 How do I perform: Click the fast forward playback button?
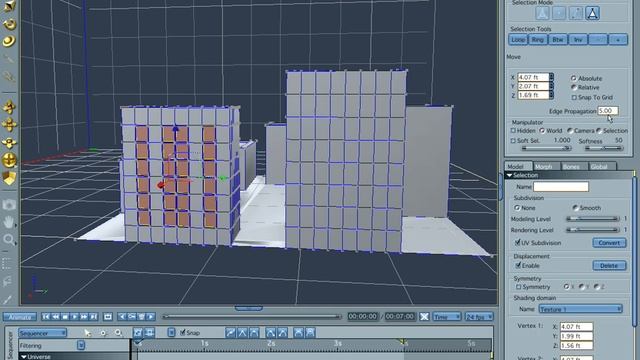tap(84, 316)
